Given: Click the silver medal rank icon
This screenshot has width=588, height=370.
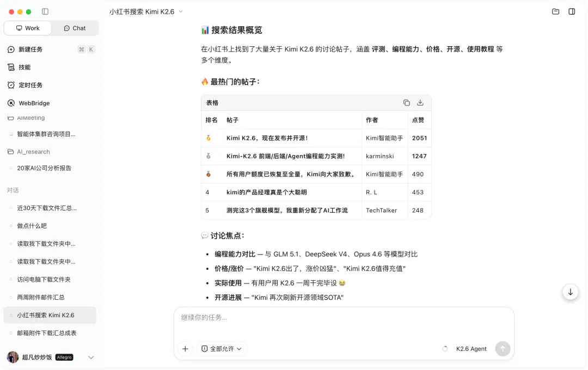Looking at the screenshot, I should click(x=209, y=156).
